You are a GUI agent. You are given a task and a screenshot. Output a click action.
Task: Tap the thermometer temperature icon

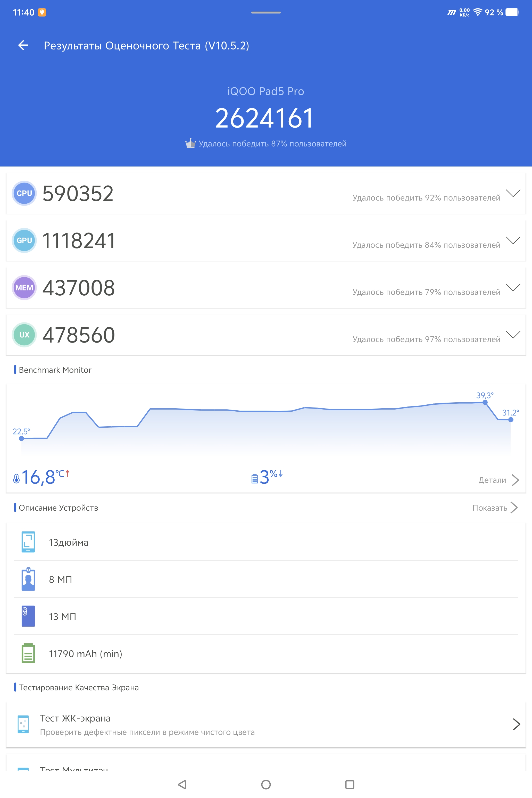click(16, 479)
